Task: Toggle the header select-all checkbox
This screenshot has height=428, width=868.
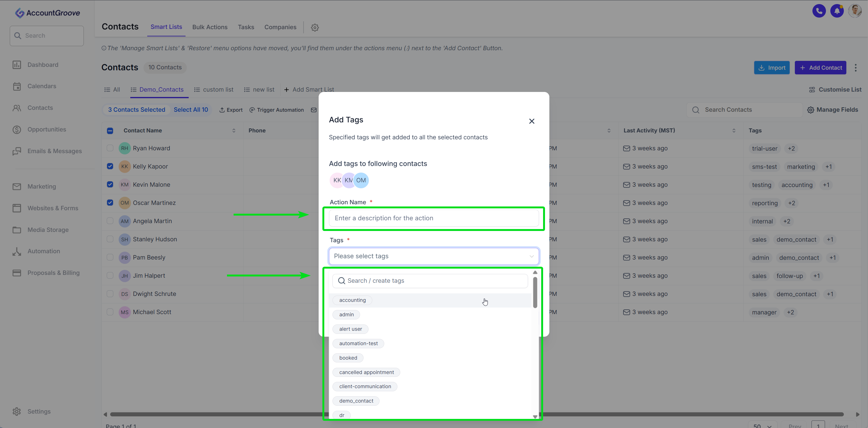Action: pyautogui.click(x=110, y=131)
